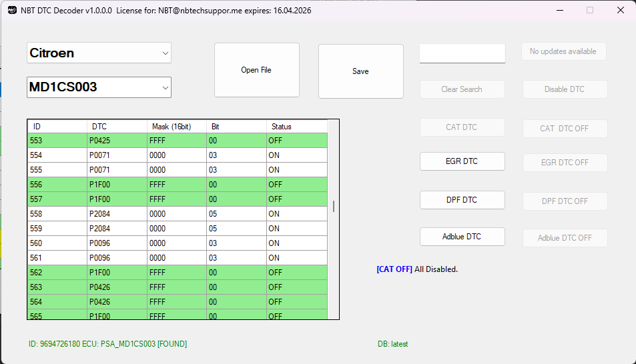The width and height of the screenshot is (636, 364).
Task: Close the NBT DTC Decoder window
Action: click(621, 10)
